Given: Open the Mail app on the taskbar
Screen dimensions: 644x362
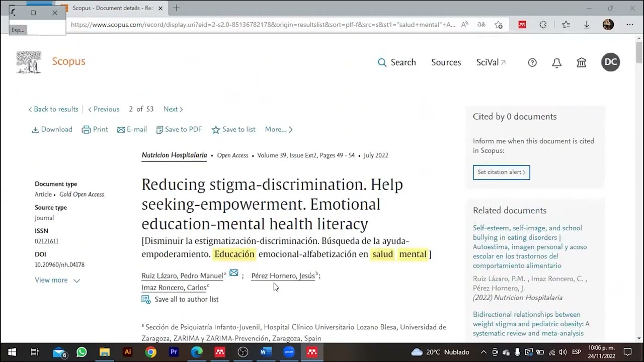Looking at the screenshot, I should coord(59,352).
